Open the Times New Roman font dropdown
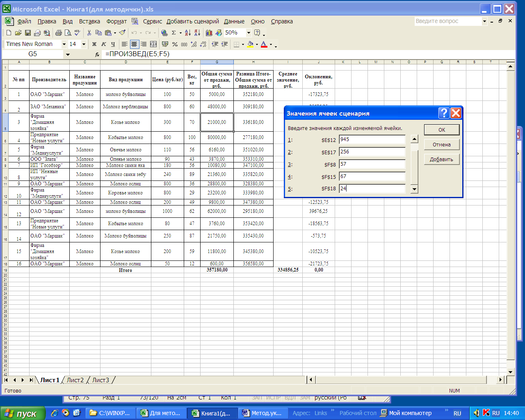 pyautogui.click(x=64, y=44)
